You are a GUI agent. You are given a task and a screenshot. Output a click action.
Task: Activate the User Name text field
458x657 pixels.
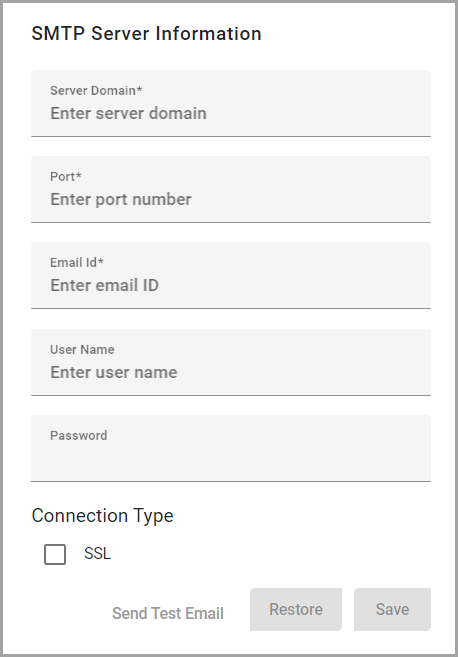(x=231, y=362)
